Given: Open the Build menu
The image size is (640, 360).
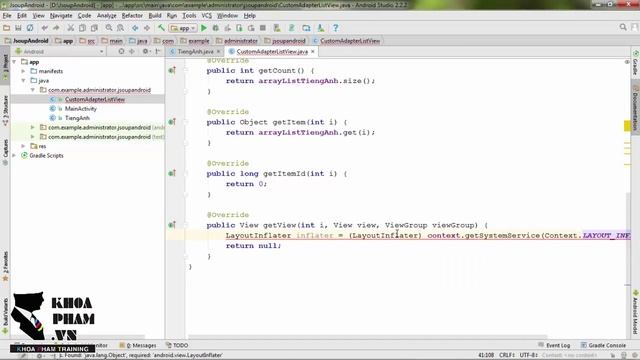Looking at the screenshot, I should (x=155, y=16).
